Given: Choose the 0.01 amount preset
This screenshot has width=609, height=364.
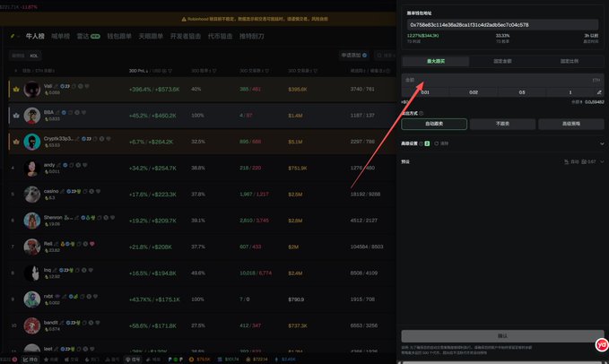Looking at the screenshot, I should 425,92.
